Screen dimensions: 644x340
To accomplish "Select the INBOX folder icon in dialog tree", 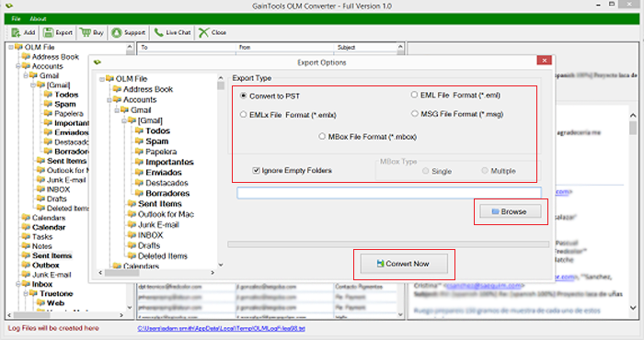I will [132, 235].
